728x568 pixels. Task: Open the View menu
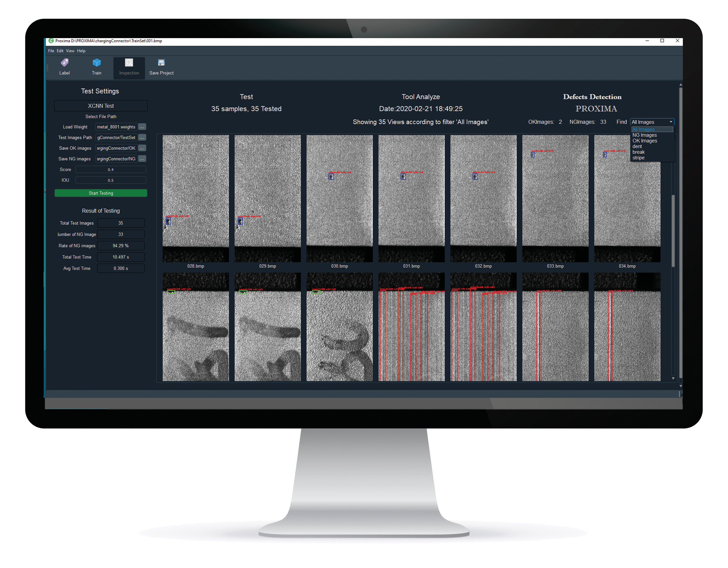coord(70,51)
